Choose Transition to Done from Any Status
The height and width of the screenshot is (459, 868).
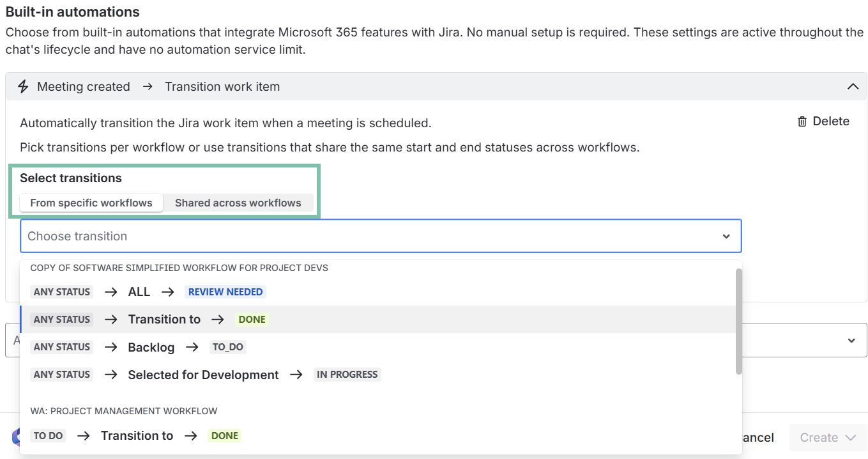pyautogui.click(x=164, y=320)
